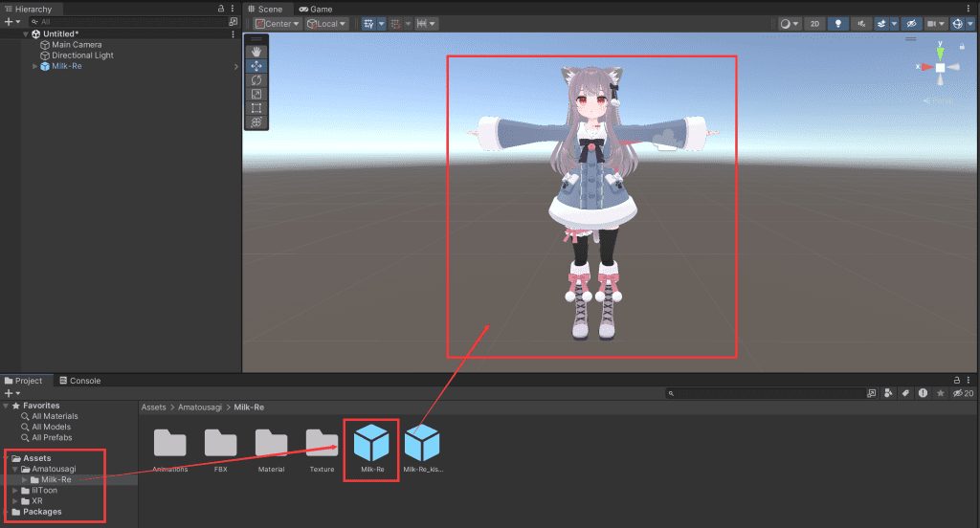Select Directional Light in Hierarchy
This screenshot has width=980, height=528.
[82, 55]
